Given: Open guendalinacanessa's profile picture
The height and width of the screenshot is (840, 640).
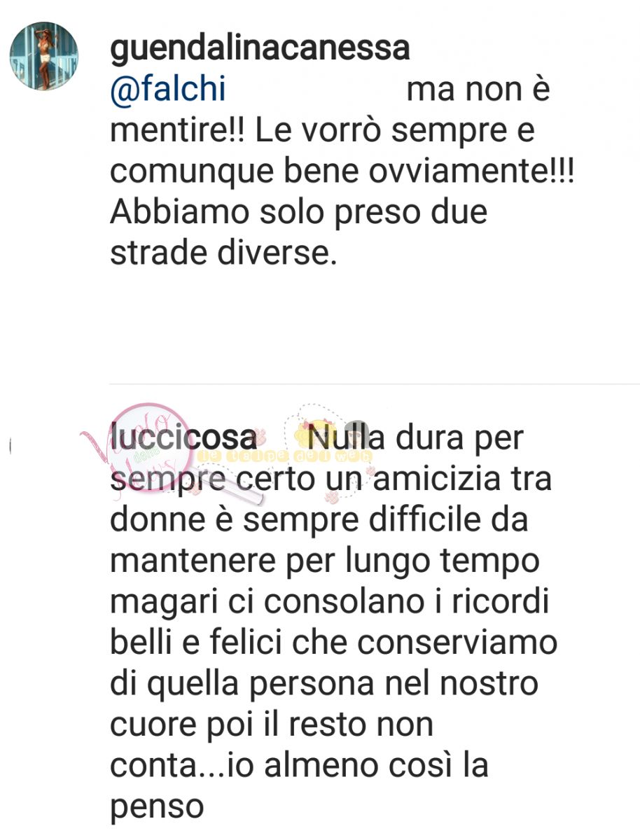Looking at the screenshot, I should (x=43, y=55).
